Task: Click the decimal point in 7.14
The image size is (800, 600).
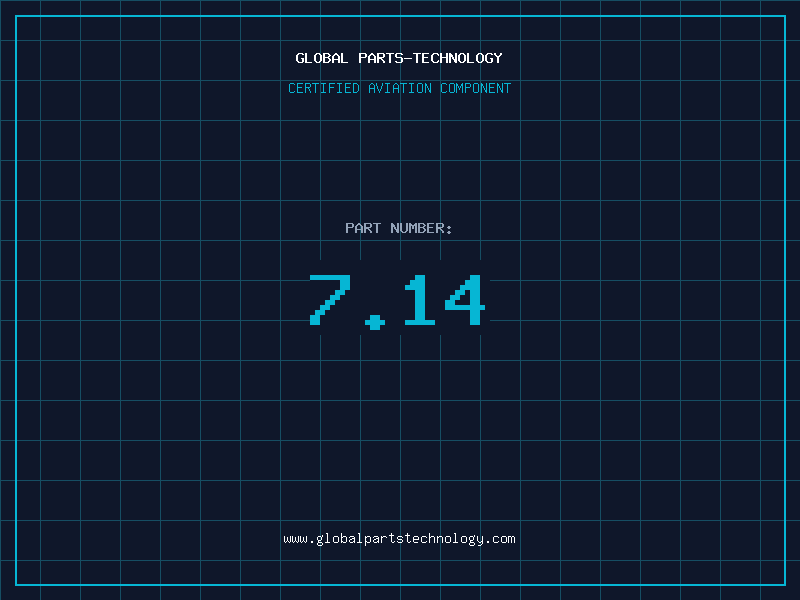Action: 375,321
